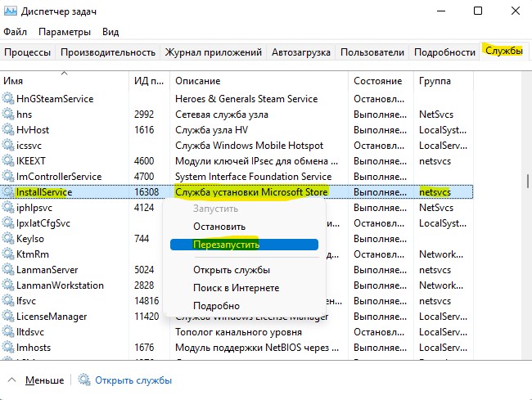Select the ImControllerService name
The width and height of the screenshot is (532, 400).
click(59, 176)
